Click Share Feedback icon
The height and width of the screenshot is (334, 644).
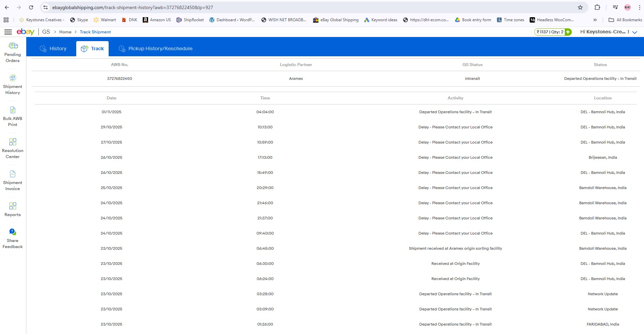(x=13, y=232)
